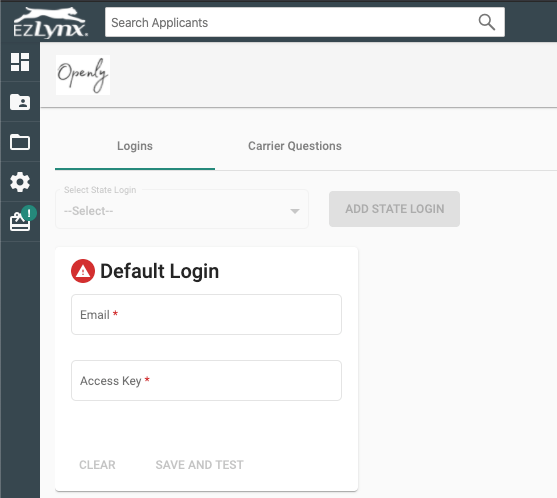Open the settings gear icon
557x498 pixels.
click(20, 182)
